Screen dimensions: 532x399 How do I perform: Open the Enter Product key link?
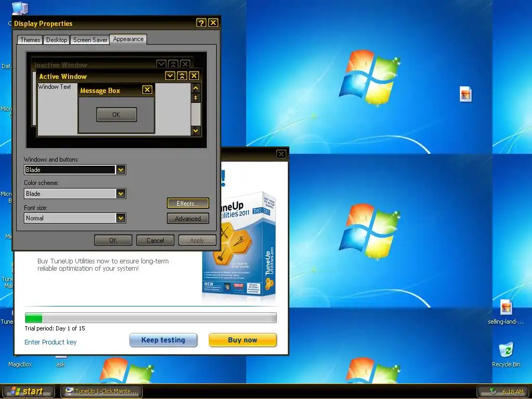50,342
